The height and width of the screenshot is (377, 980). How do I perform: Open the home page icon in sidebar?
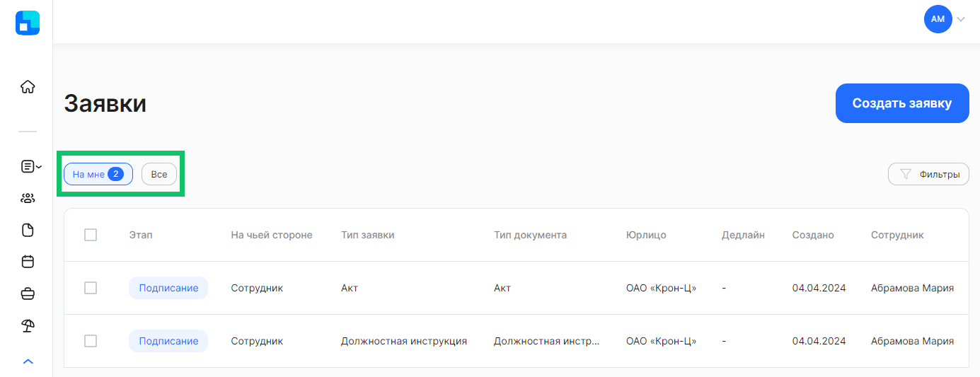(x=28, y=87)
